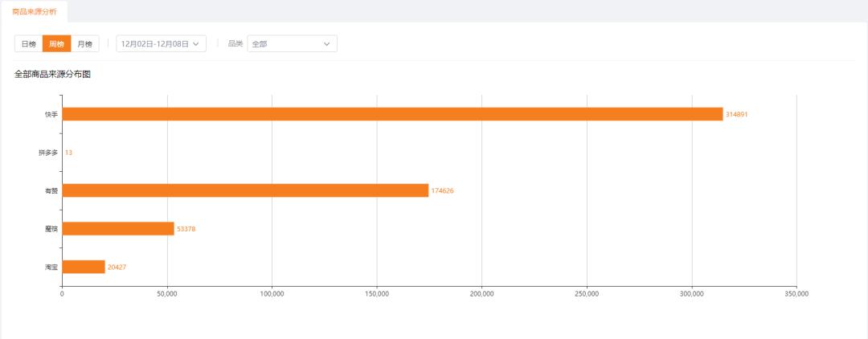Click the 淘宝 axis label
The height and width of the screenshot is (339, 868).
pos(51,267)
